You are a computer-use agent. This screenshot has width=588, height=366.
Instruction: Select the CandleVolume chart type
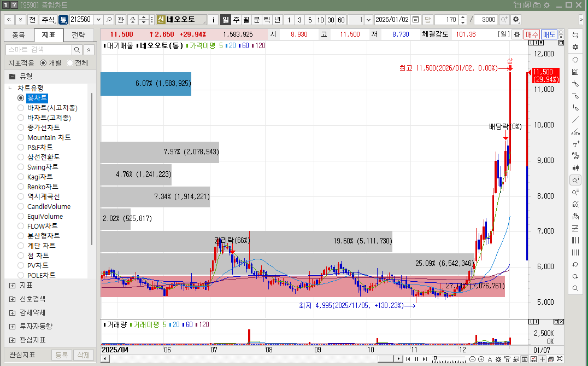click(x=21, y=206)
